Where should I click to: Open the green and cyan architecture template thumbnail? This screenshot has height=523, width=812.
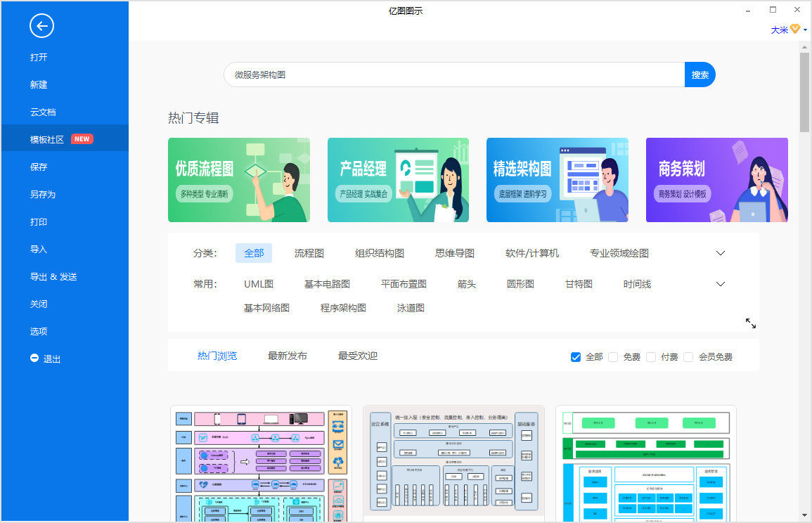646,464
